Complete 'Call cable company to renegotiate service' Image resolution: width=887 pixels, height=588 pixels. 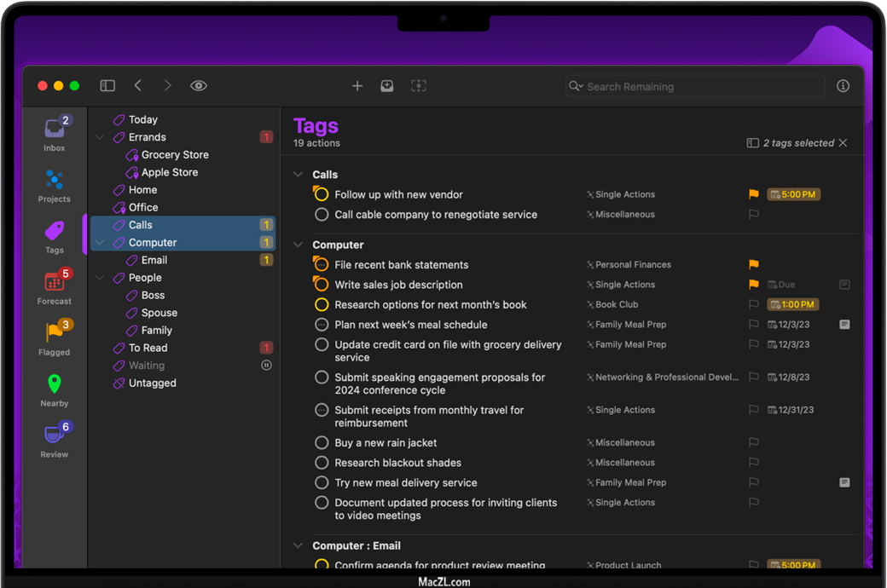tap(322, 215)
